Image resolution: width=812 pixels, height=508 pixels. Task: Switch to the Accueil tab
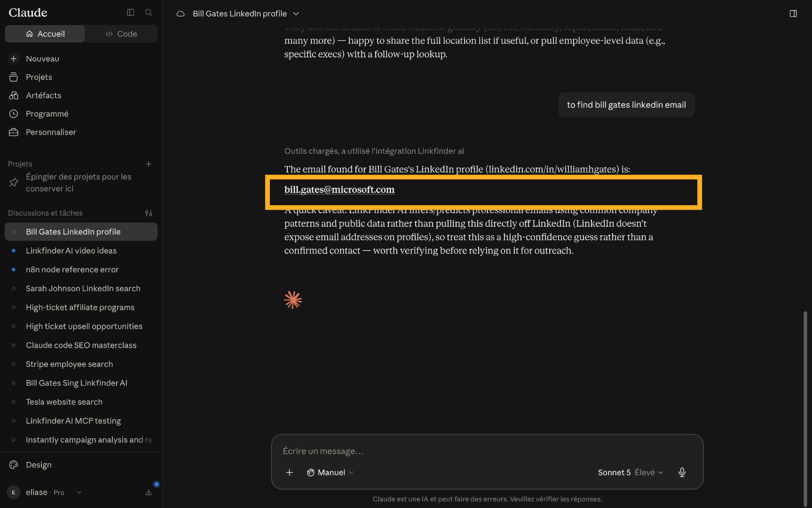[45, 34]
